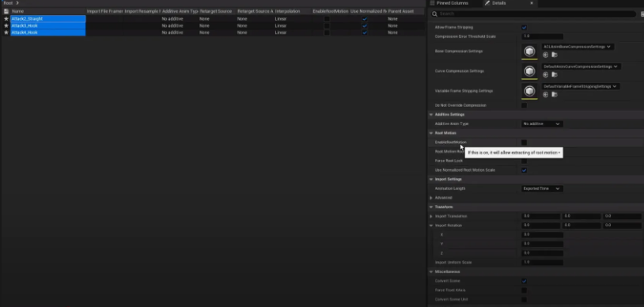Toggle Force Root Lock checkbox
644x307 pixels.
click(524, 161)
